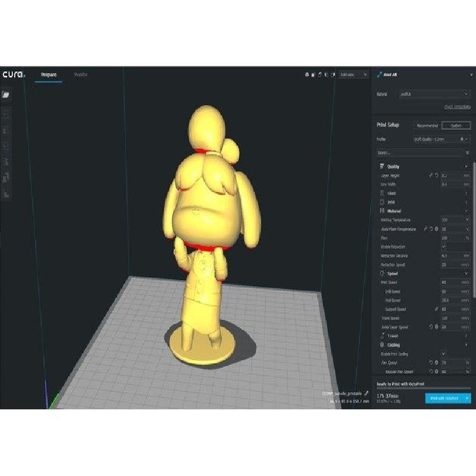Revert the Fan Speed value

coord(431,362)
